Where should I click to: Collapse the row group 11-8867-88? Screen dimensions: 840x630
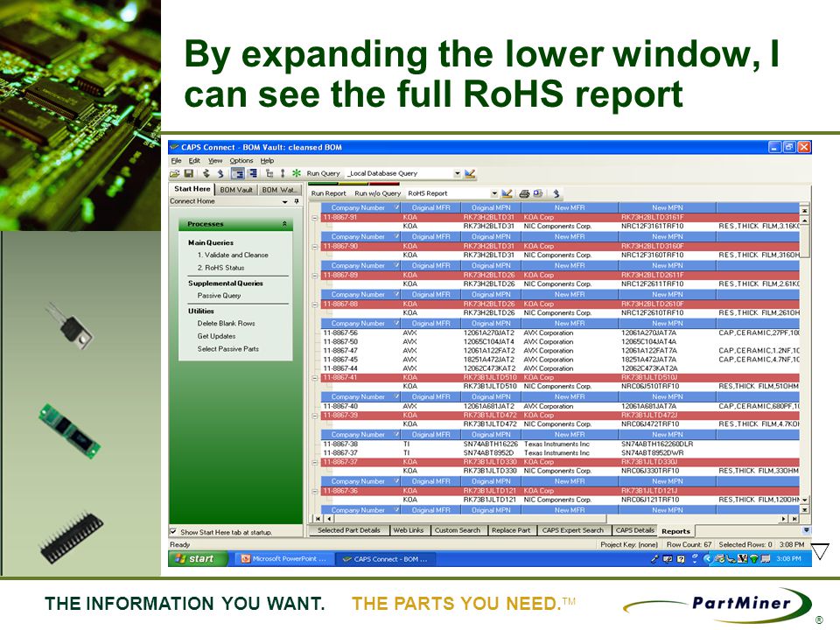coord(315,304)
